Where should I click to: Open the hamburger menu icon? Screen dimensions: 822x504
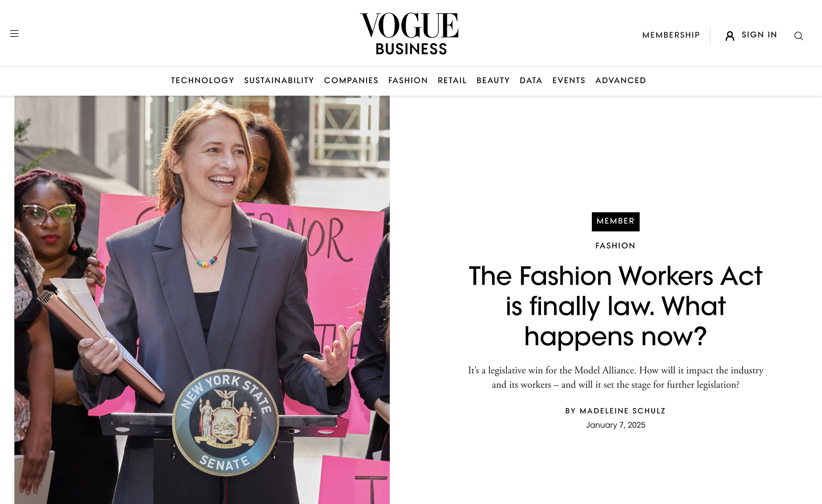coord(14,33)
